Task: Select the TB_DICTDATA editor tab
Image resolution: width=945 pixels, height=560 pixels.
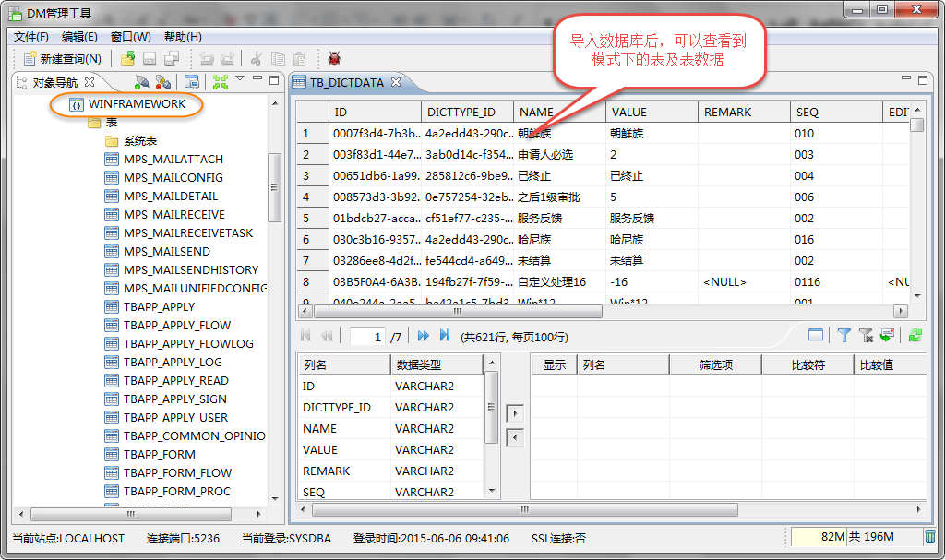Action: coord(347,82)
